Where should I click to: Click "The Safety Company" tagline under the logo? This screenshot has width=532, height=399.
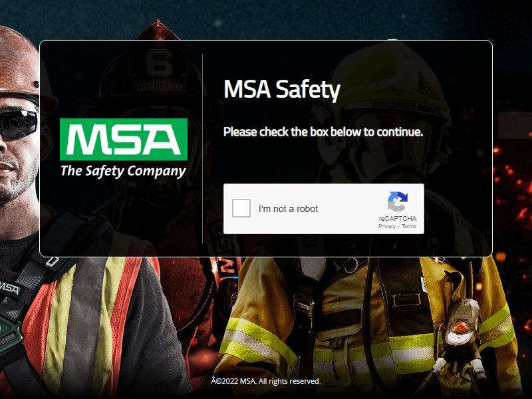123,172
